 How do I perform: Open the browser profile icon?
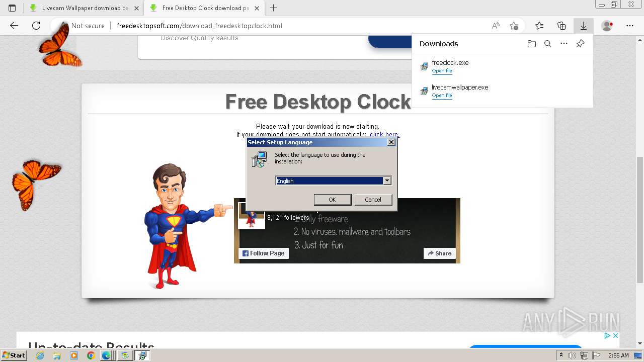point(607,26)
